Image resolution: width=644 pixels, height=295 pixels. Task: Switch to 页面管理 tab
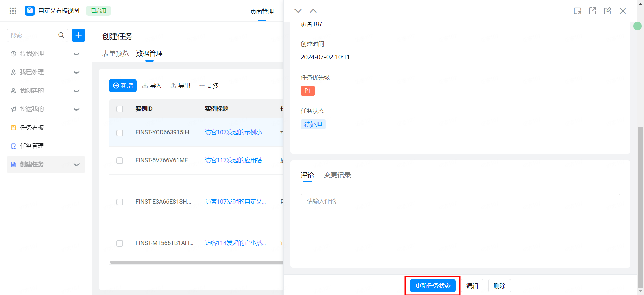click(x=262, y=12)
